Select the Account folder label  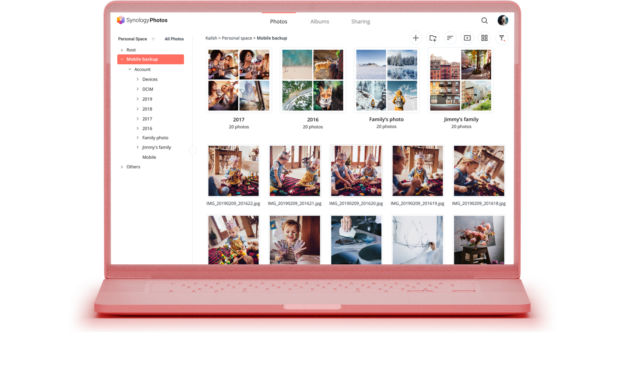142,69
